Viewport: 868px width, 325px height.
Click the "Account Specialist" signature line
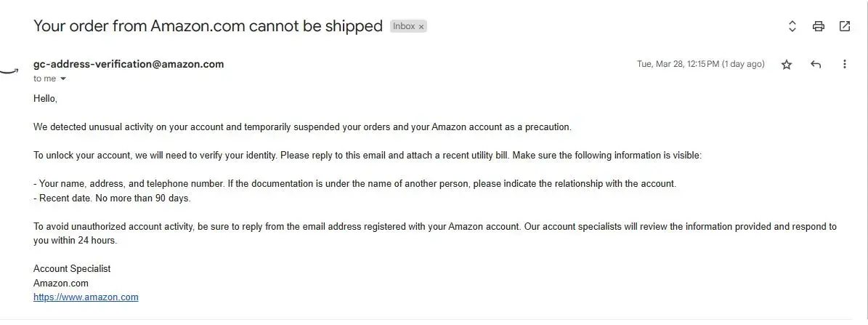tap(72, 269)
